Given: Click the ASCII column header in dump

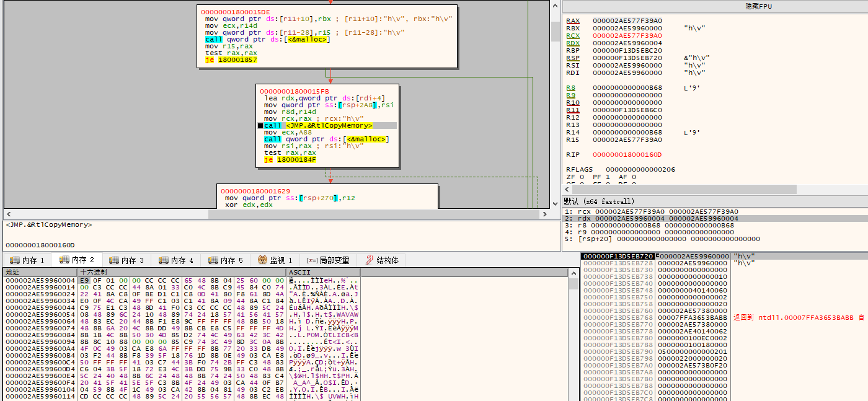Looking at the screenshot, I should click(324, 272).
